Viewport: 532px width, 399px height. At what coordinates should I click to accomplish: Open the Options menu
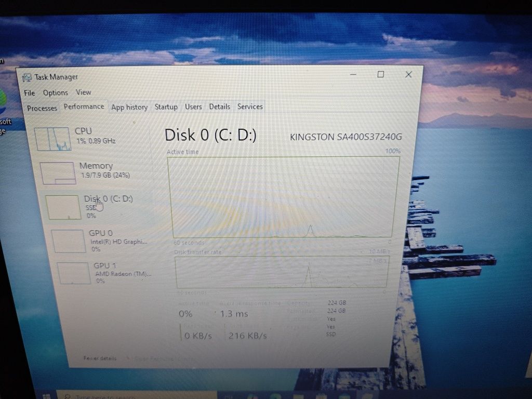point(55,92)
